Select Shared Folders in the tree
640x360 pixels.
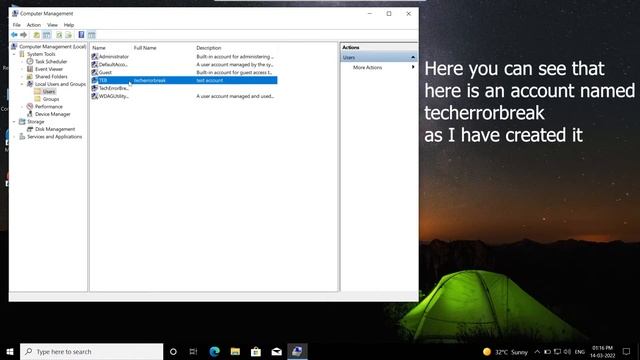(51, 77)
